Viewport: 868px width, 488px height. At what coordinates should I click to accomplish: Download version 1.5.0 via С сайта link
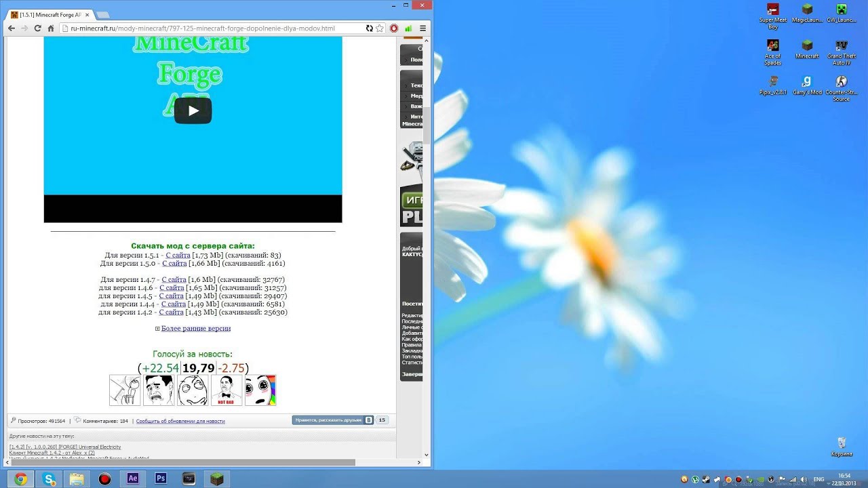[174, 263]
